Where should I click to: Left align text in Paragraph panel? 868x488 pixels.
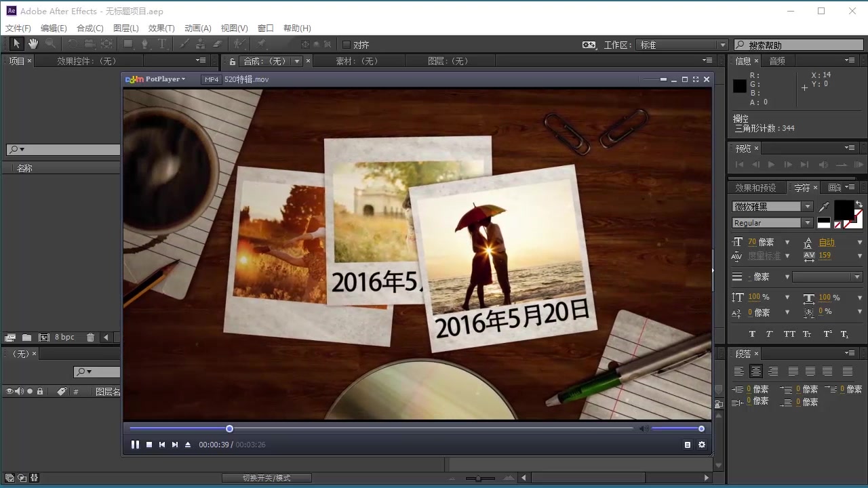(739, 371)
